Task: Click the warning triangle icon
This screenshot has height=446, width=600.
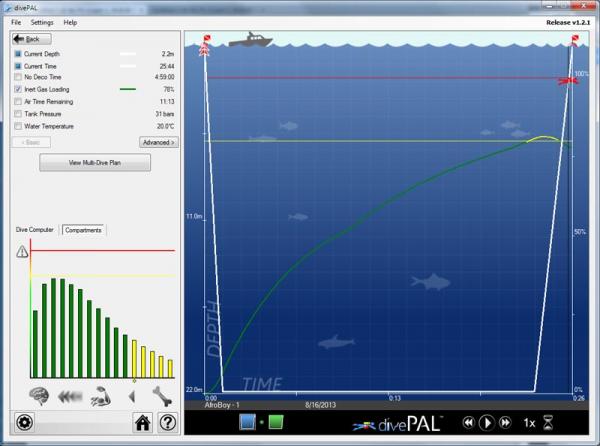Action: pyautogui.click(x=22, y=252)
